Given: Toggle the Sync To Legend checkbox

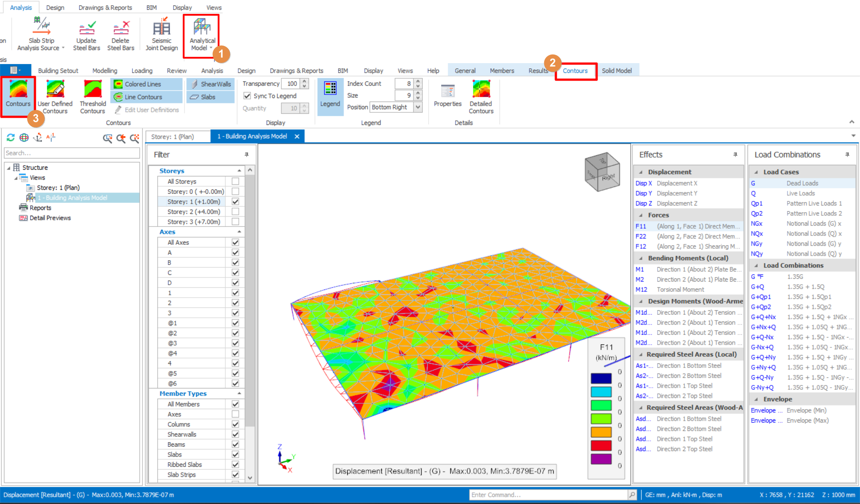Looking at the screenshot, I should (x=247, y=96).
